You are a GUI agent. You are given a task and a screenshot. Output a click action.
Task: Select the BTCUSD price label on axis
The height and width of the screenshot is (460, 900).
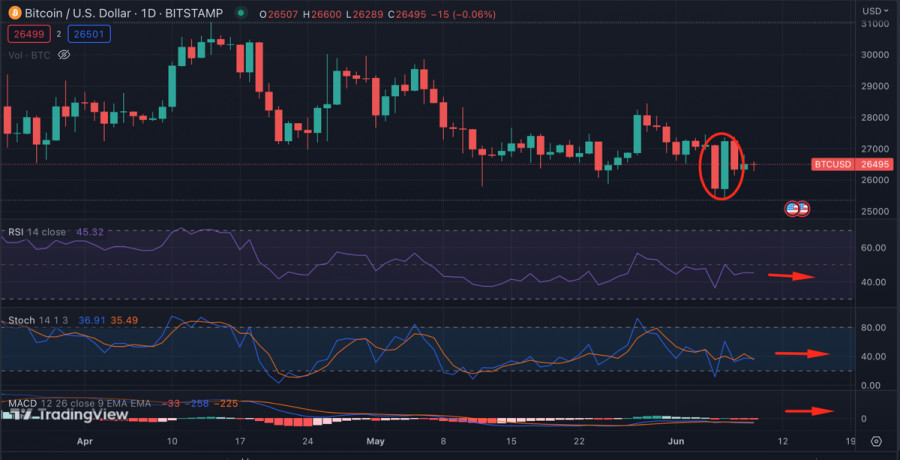(831, 165)
